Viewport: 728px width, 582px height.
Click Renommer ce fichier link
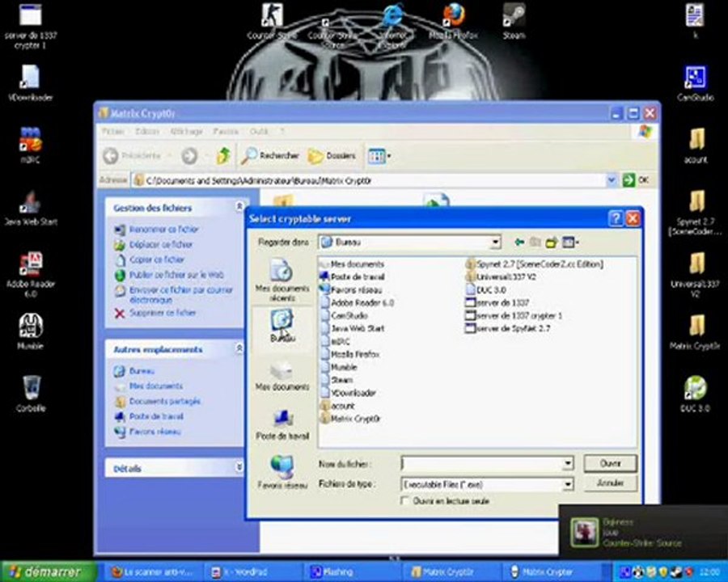pos(163,230)
